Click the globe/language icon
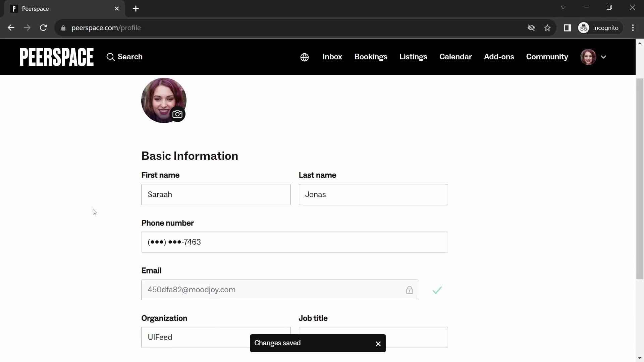Viewport: 644px width, 362px height. [x=304, y=57]
